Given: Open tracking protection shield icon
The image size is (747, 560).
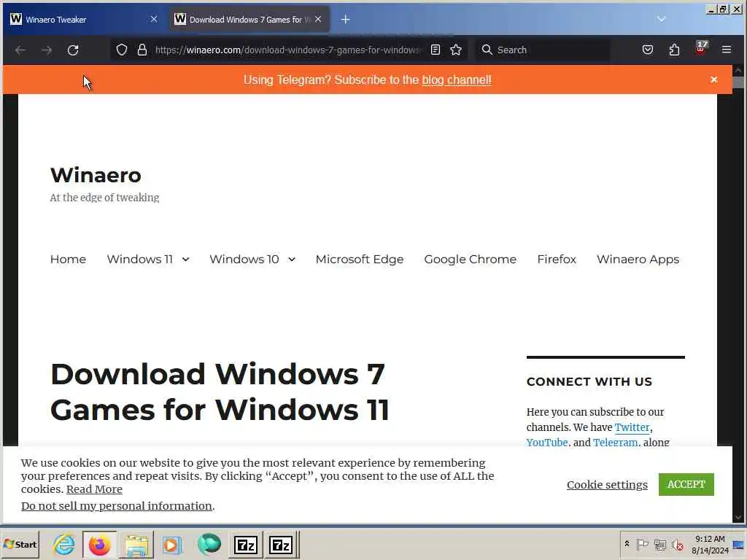Looking at the screenshot, I should [x=122, y=50].
